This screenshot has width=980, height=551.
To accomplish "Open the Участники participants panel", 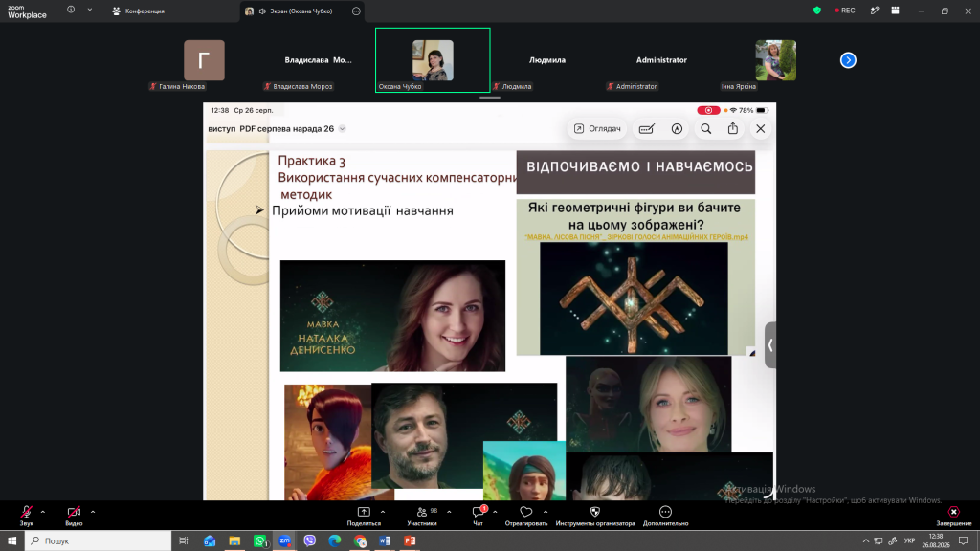I will [422, 516].
